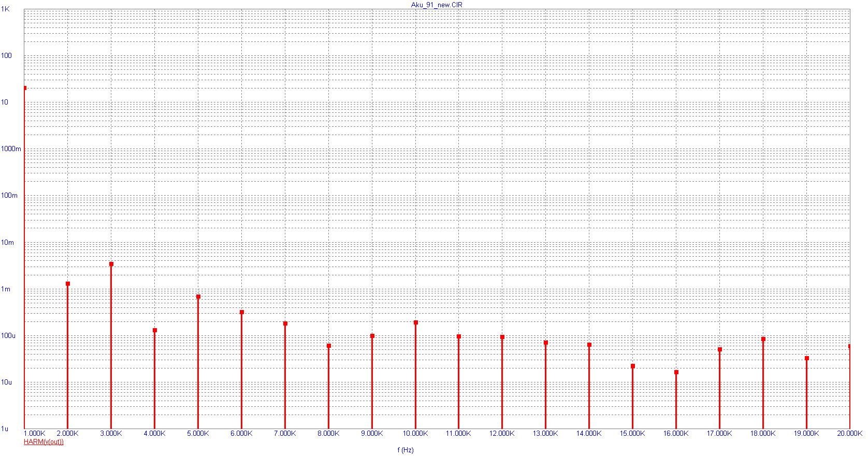The height and width of the screenshot is (457, 868).
Task: Select the harmonic marker at 17.000K
Action: (x=720, y=349)
